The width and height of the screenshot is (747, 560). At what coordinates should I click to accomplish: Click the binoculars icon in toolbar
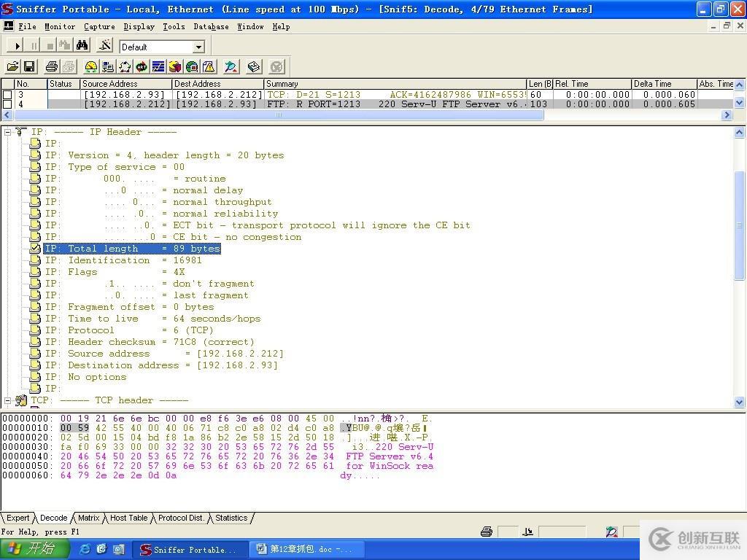click(x=82, y=46)
